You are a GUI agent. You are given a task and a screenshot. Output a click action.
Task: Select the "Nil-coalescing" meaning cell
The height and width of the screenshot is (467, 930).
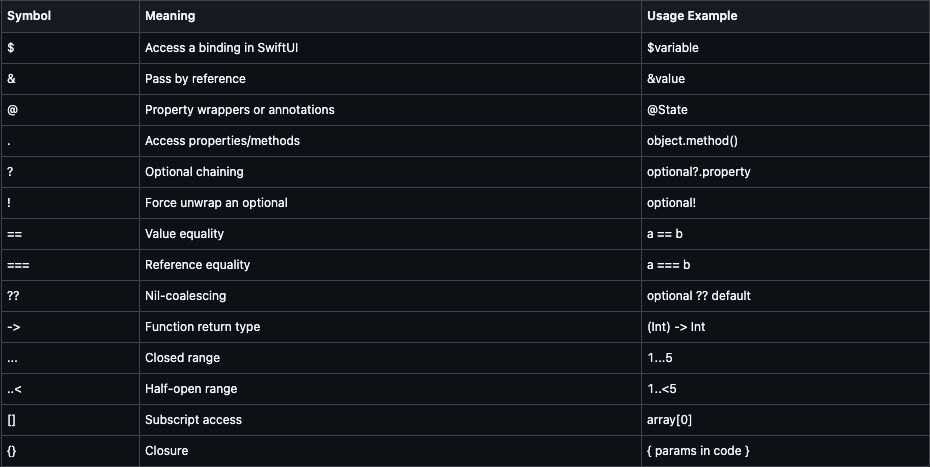(x=390, y=296)
